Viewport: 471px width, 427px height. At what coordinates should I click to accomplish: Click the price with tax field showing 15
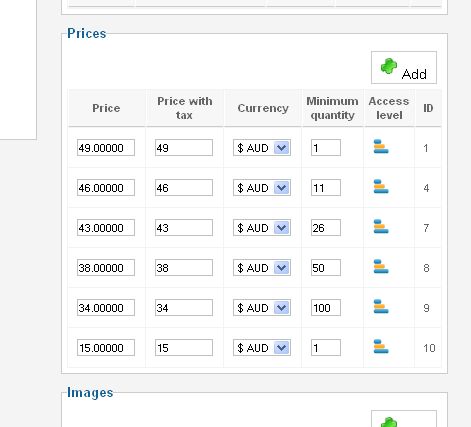point(184,348)
